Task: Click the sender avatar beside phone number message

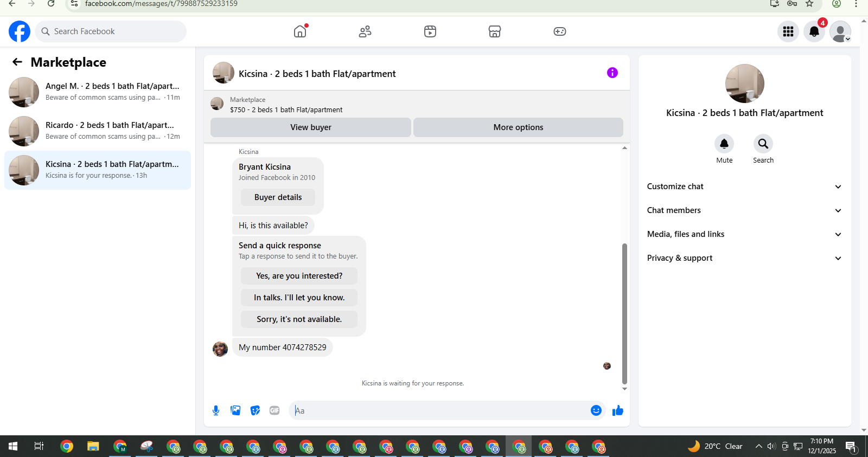Action: 220,349
